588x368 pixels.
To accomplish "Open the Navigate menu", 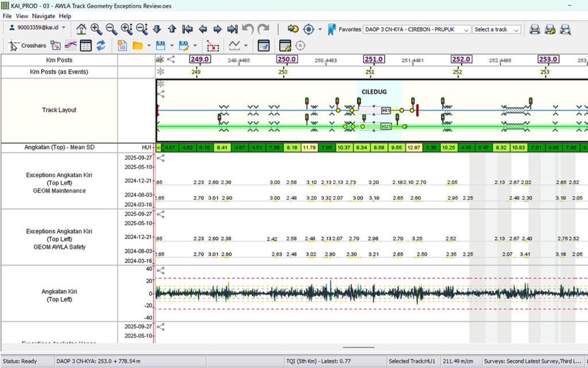I will [x=43, y=16].
